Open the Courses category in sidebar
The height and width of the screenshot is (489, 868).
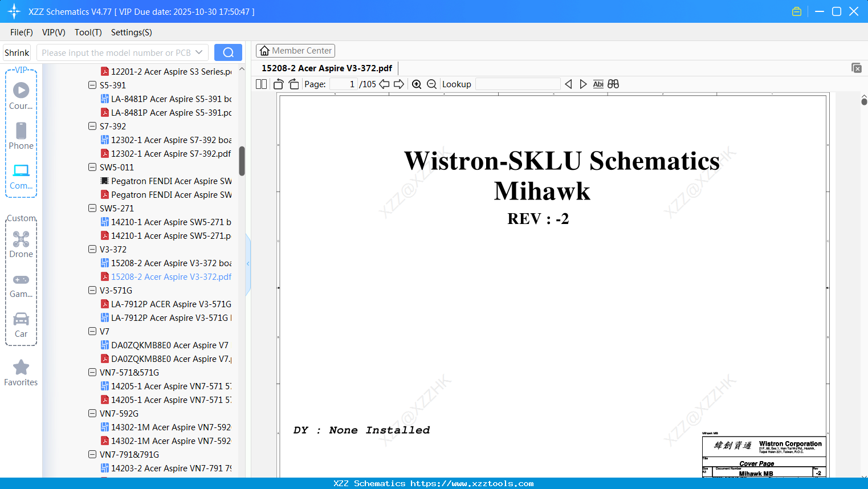click(x=21, y=96)
